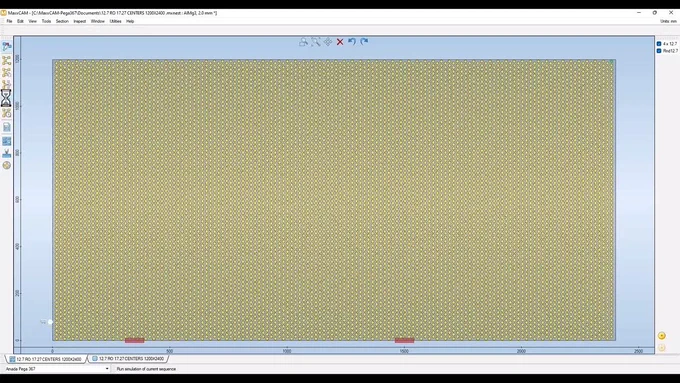Click the zoom magnifier icon in the top center toolbar
Screen dimensions: 680x383
pos(316,42)
